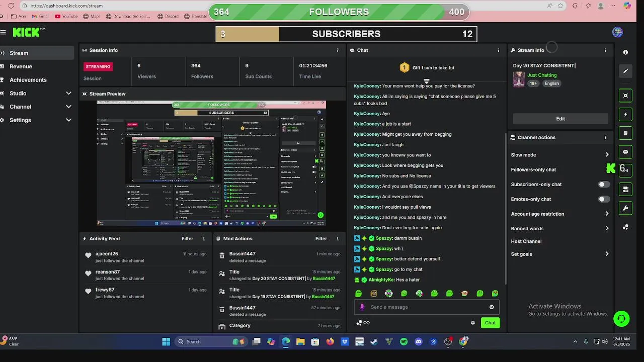Screen dimensions: 644x362
Task: Toggle Emotes-only chat switch
Action: [604, 199]
